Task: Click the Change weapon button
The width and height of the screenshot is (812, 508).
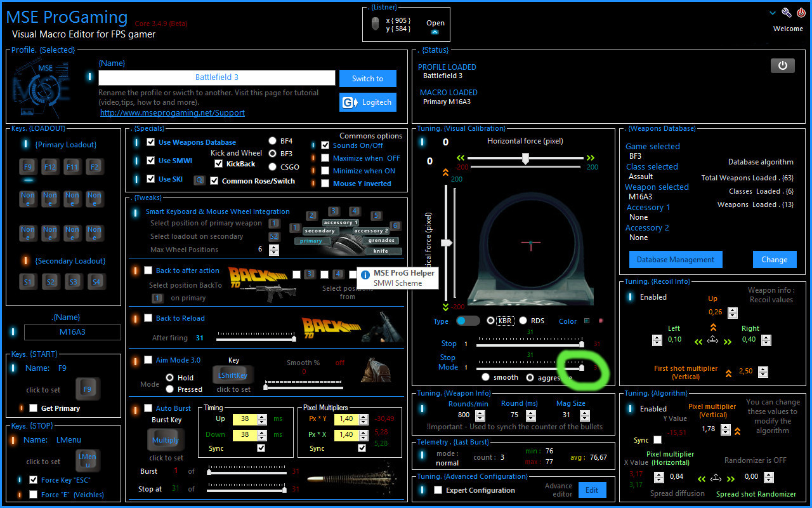Action: tap(775, 259)
